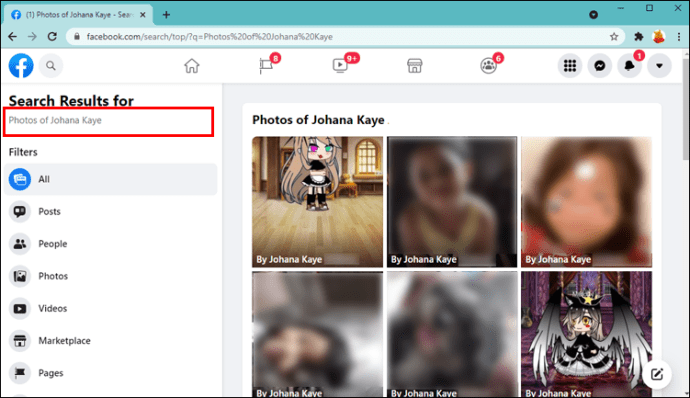690x398 pixels.
Task: Select the Photos of Johana Kaye browser tab
Action: click(x=78, y=15)
